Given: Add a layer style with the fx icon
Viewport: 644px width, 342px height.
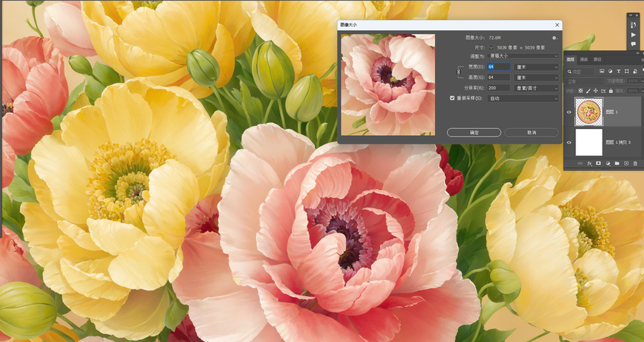Looking at the screenshot, I should coord(590,163).
